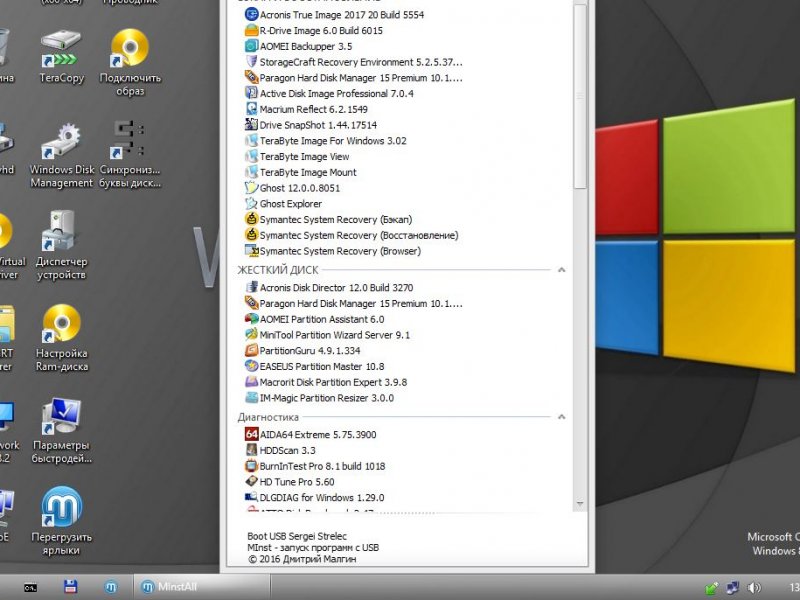Image resolution: width=800 pixels, height=600 pixels.
Task: Launch HDDScan 3.3 icon
Action: 252,451
